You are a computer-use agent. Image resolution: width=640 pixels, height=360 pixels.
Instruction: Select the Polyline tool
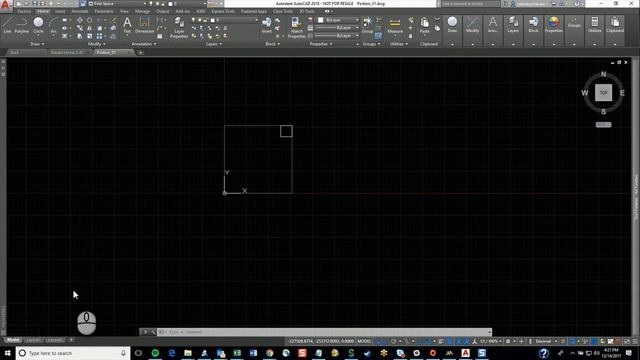point(22,24)
